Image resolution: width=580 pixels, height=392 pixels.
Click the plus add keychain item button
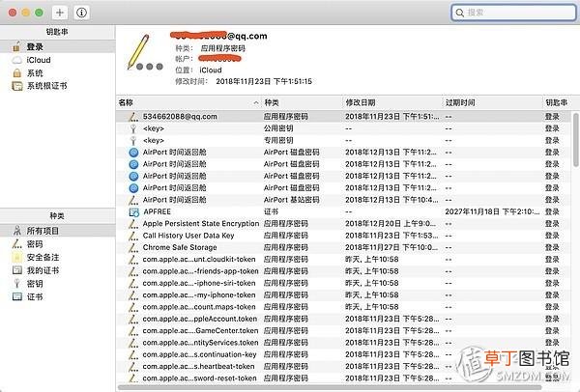coord(60,13)
